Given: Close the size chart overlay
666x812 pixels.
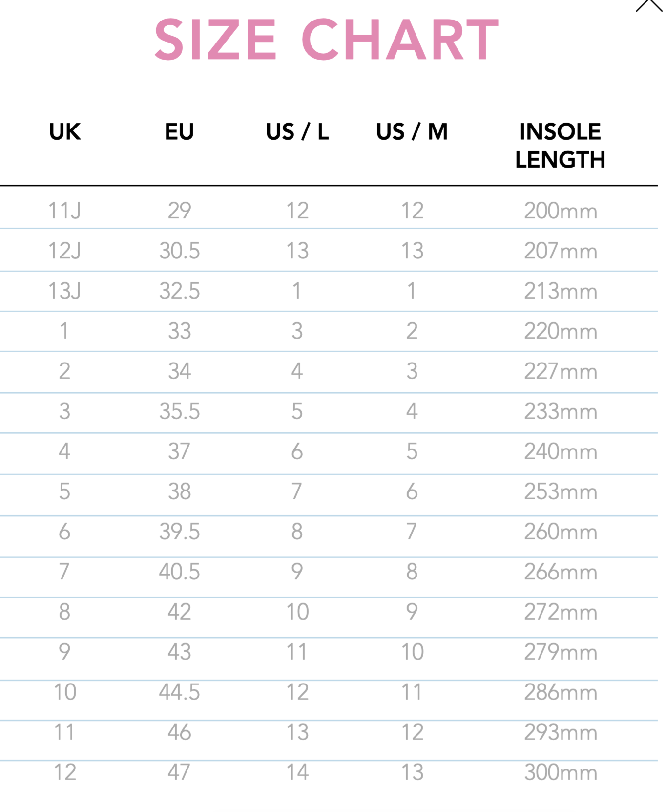Looking at the screenshot, I should tap(649, 5).
